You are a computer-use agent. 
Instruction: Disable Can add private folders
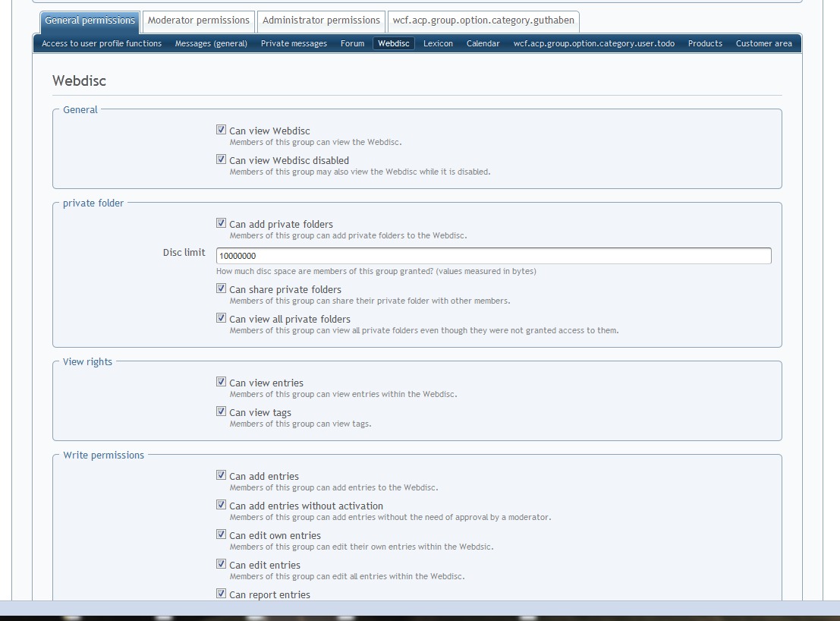click(222, 224)
